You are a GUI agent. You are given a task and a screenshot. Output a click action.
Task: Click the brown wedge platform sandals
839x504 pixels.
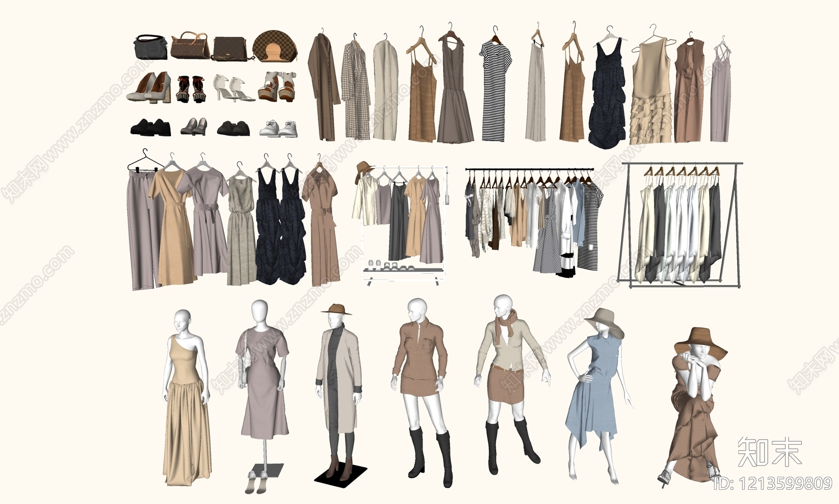coord(276,87)
